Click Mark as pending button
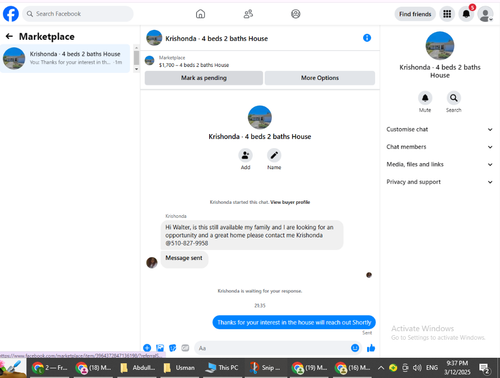500x378 pixels. pyautogui.click(x=204, y=78)
